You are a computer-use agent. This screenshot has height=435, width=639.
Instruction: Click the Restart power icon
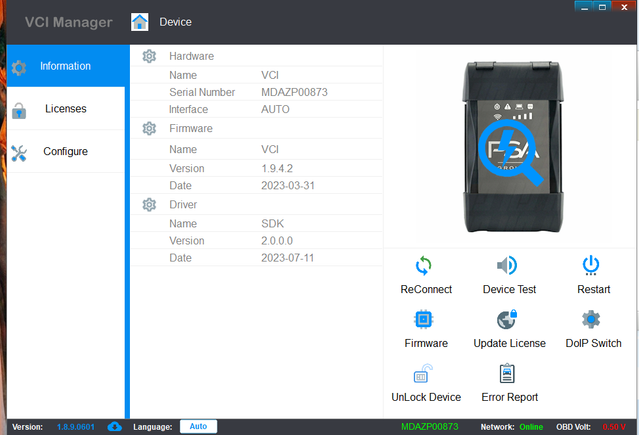pos(591,265)
